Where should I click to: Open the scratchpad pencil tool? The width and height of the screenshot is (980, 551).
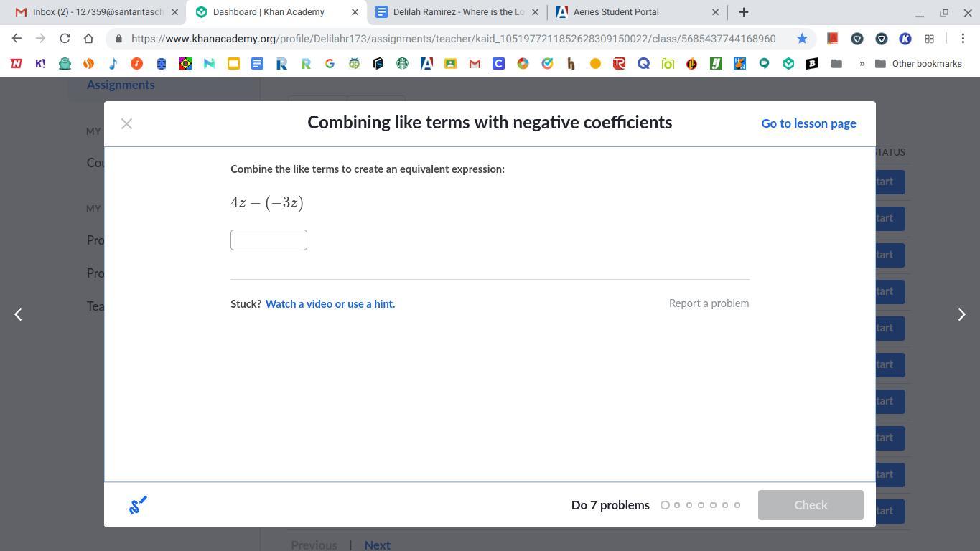click(x=138, y=505)
